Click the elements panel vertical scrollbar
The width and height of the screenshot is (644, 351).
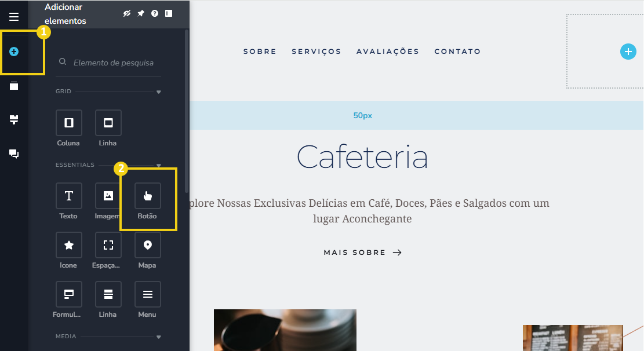[x=187, y=111]
